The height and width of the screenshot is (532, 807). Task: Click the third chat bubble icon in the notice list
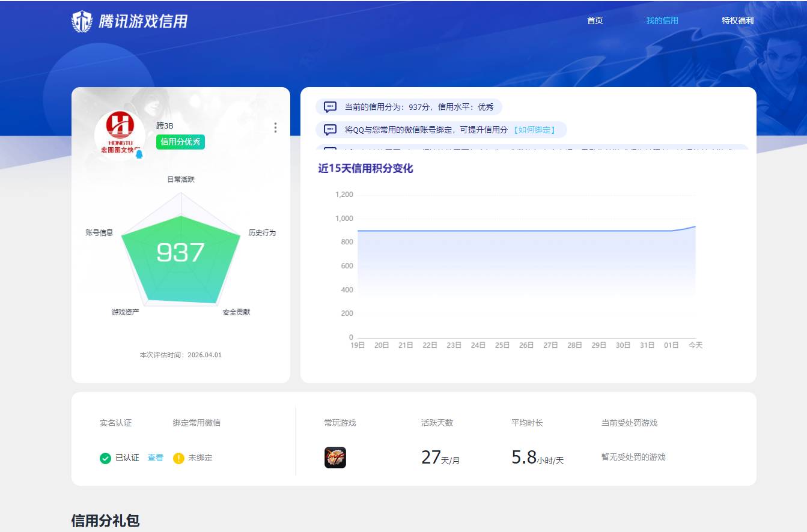[329, 150]
